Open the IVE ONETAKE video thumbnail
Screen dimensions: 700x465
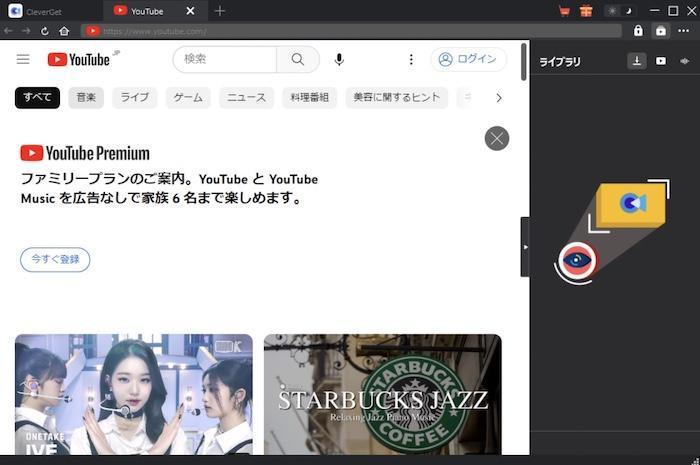(x=134, y=394)
